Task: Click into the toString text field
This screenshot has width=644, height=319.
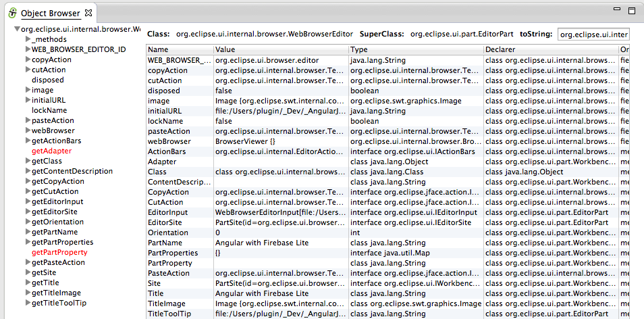Action: (x=593, y=34)
